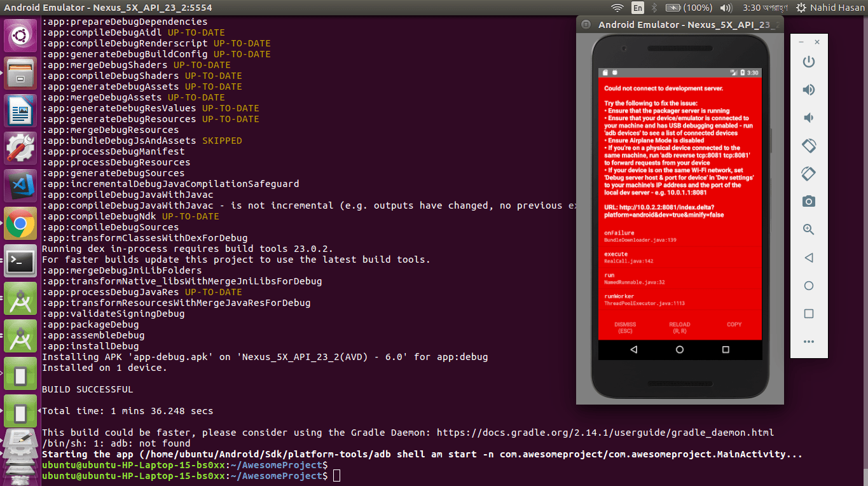This screenshot has height=486, width=868.
Task: Switch to Visual Studio Code in launcher
Action: (x=20, y=186)
